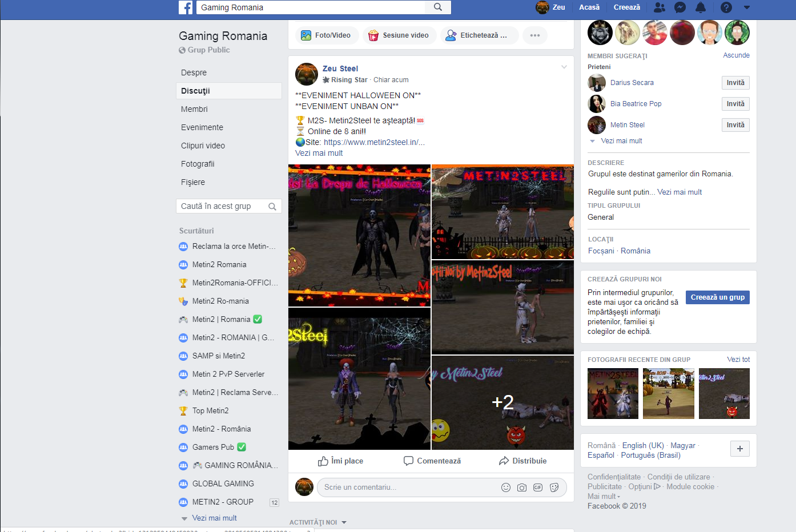Screen dimensions: 796x532
Task: Open the Despre section
Action: [194, 72]
